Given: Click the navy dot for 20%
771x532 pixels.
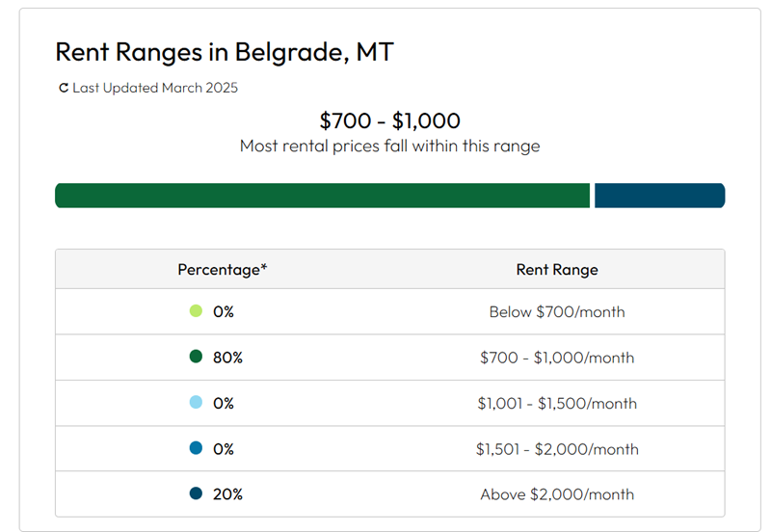Looking at the screenshot, I should coord(196,493).
